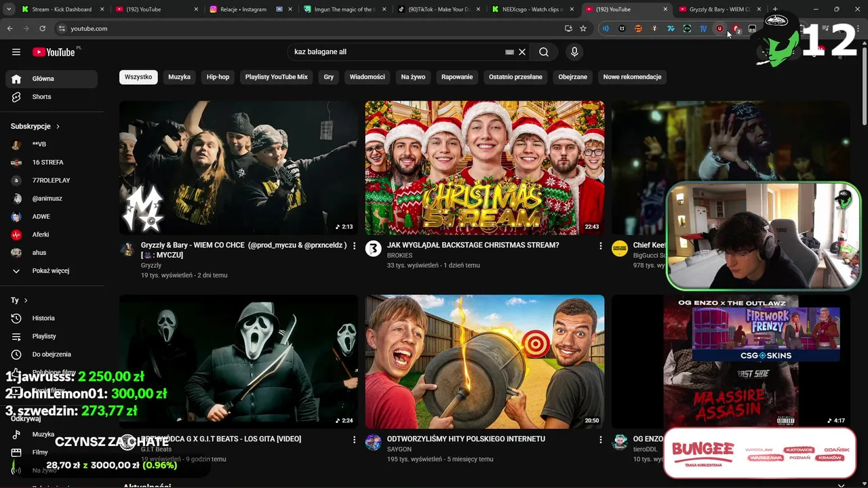
Task: Select the Na żywo filter chip
Action: click(413, 77)
